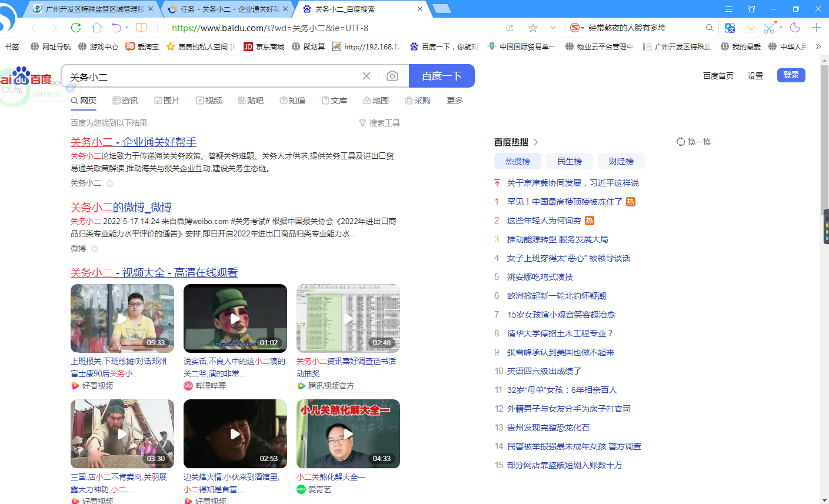Viewport: 829px width, 504px height.
Task: Select the 图片 search category tab
Action: (x=167, y=101)
